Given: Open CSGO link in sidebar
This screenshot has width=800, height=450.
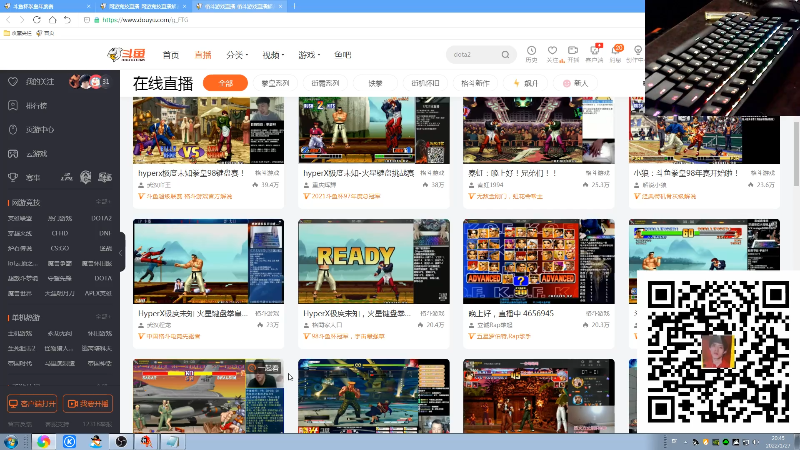Looking at the screenshot, I should point(60,248).
